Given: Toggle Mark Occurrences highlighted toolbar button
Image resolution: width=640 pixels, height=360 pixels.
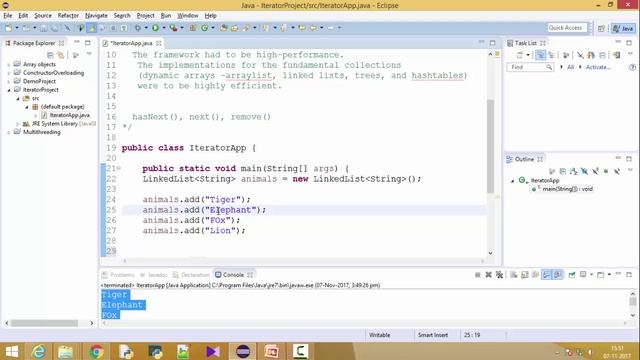Looking at the screenshot, I should [x=92, y=28].
